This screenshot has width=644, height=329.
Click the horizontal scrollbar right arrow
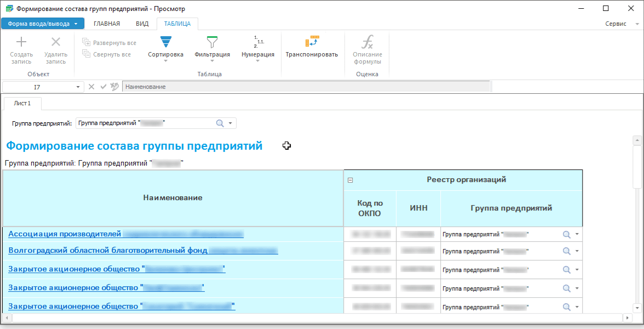point(627,318)
